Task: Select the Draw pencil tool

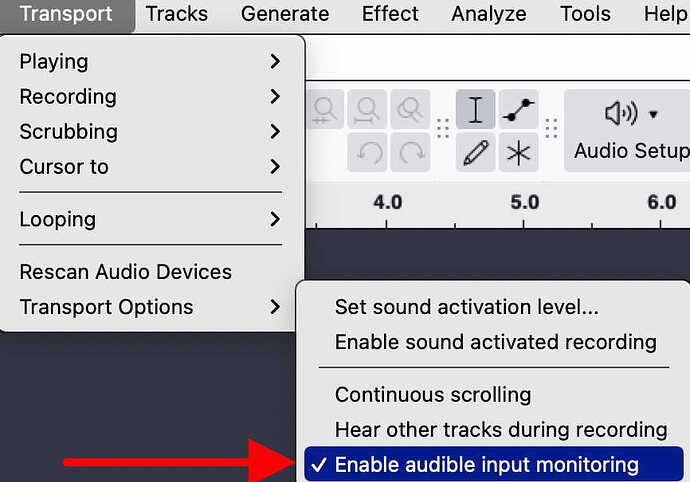Action: pos(475,152)
